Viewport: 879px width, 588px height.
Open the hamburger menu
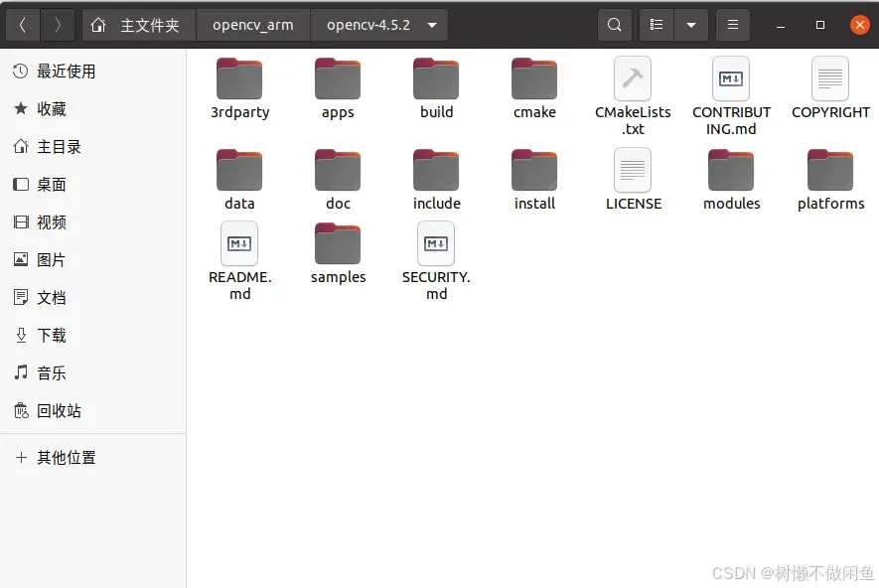(x=733, y=24)
